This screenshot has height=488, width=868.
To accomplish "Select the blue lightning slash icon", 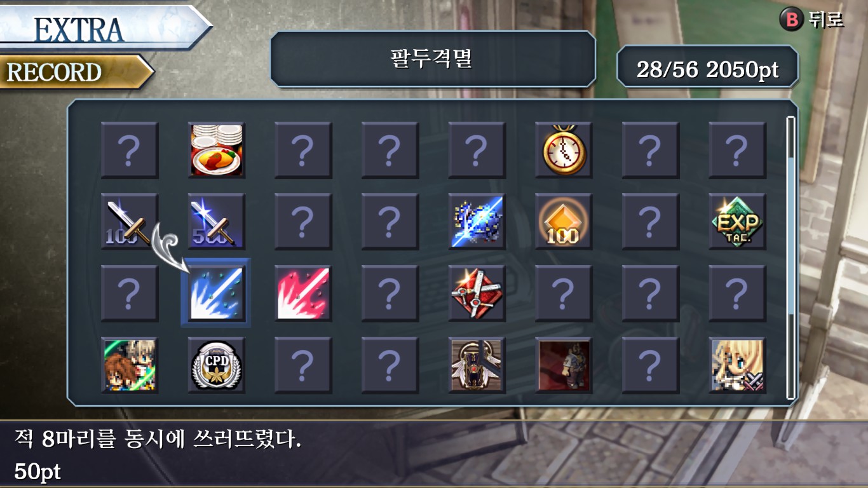I will coord(477,222).
